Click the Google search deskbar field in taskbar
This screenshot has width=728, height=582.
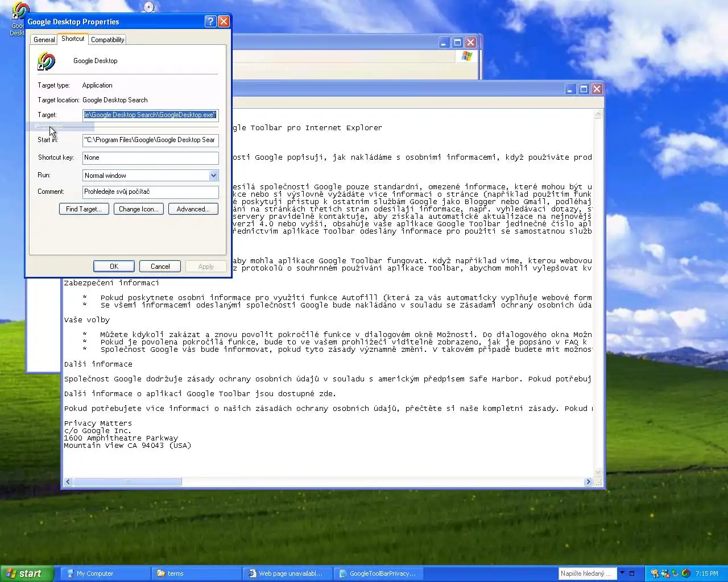click(588, 573)
